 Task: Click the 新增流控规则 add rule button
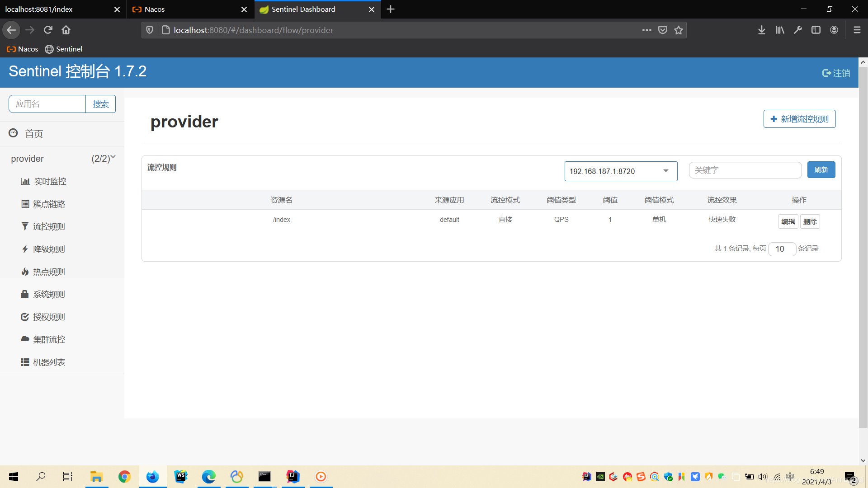tap(799, 119)
